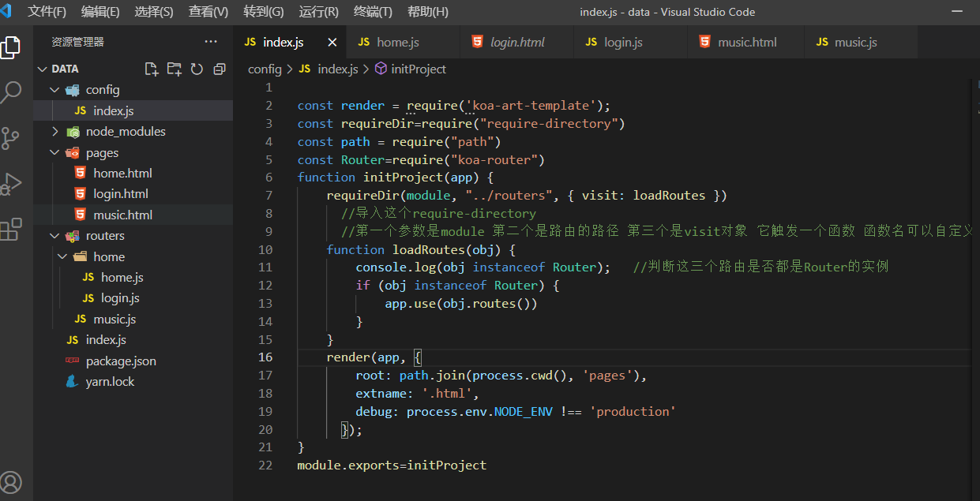Open the Explorer activity bar icon
Viewport: 980px width, 501px height.
click(x=10, y=47)
